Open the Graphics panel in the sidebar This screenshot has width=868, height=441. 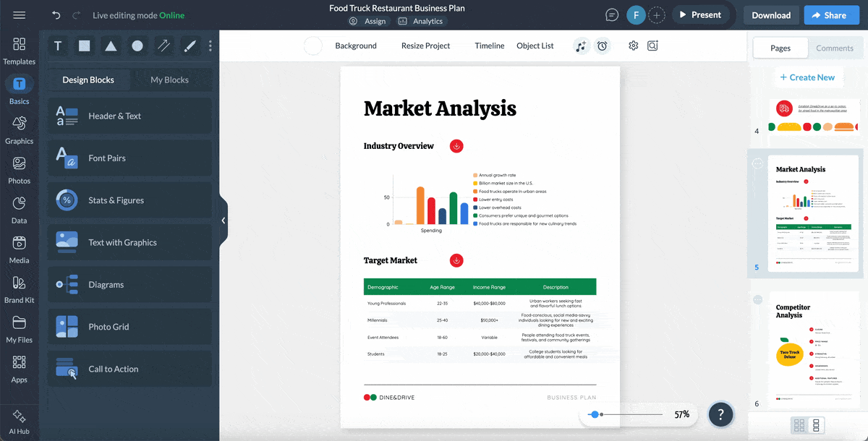[19, 130]
